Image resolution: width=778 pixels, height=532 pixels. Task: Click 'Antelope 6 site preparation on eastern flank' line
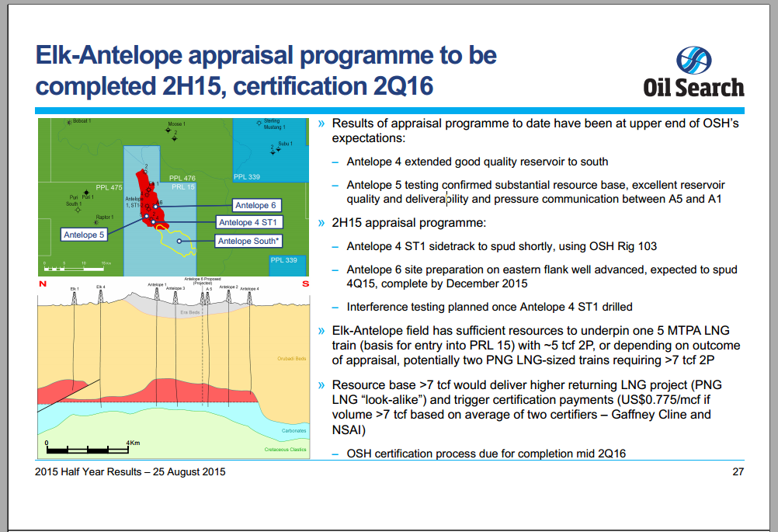coord(542,276)
